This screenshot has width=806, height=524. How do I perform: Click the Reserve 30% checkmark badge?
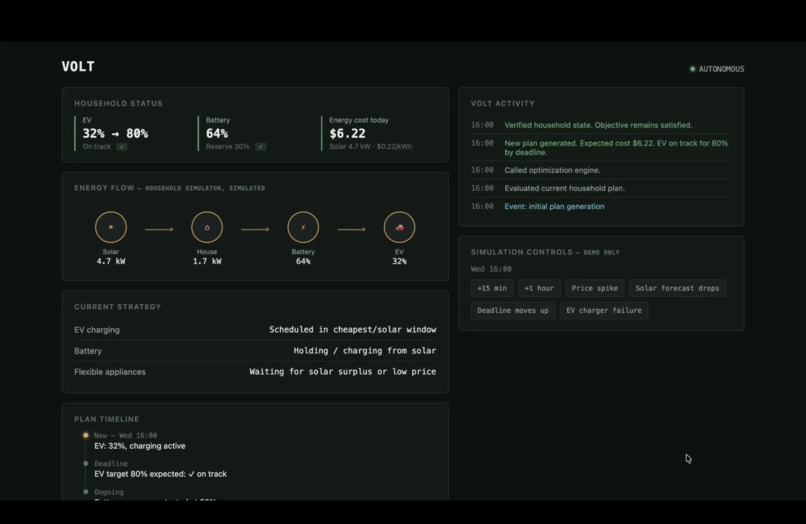pyautogui.click(x=261, y=147)
